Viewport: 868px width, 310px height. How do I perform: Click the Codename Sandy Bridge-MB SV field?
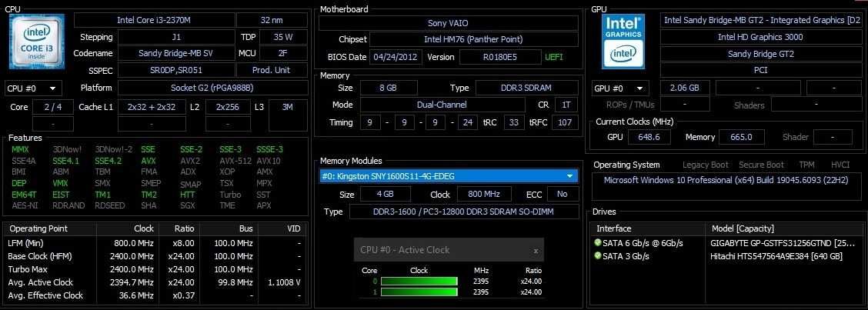click(x=176, y=54)
